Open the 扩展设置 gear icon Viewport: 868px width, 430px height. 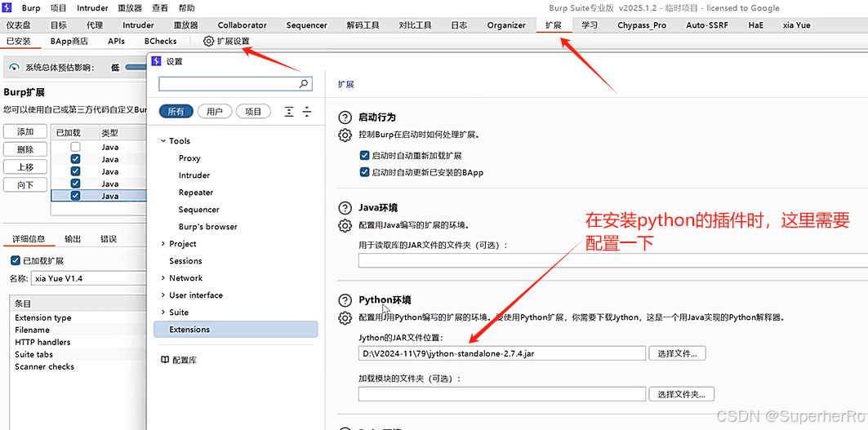tap(208, 41)
